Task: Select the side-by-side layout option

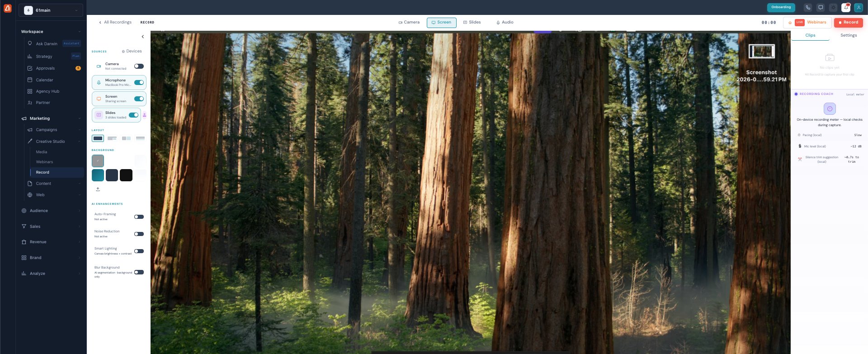Action: (x=126, y=138)
